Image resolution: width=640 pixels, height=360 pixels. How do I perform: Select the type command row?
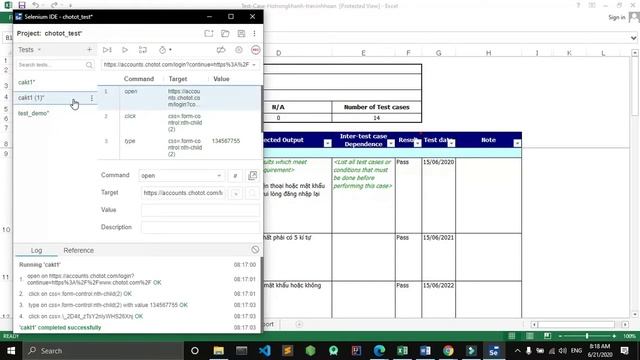click(179, 147)
